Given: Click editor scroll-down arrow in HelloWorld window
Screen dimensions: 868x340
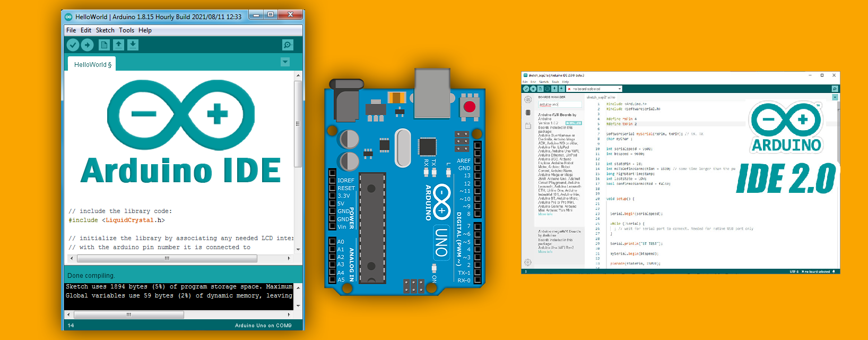Looking at the screenshot, I should tap(298, 249).
